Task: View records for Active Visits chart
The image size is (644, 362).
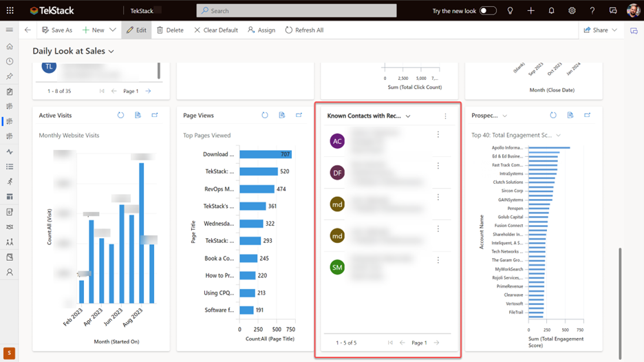Action: 138,115
